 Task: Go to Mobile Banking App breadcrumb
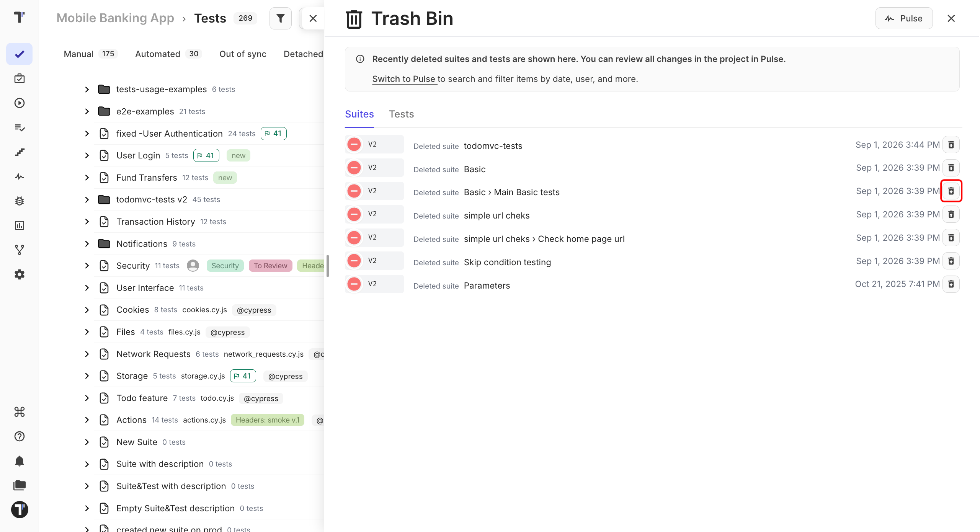tap(115, 18)
